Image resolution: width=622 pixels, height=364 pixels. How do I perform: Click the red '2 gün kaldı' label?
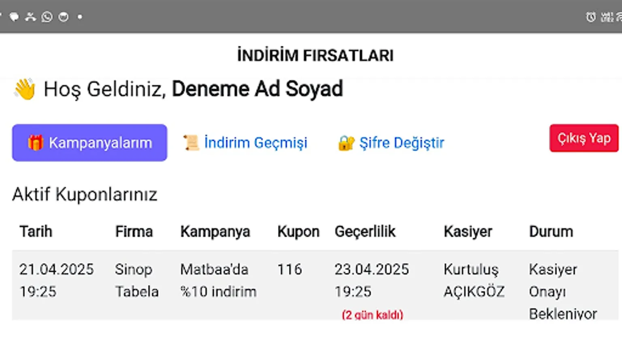373,315
